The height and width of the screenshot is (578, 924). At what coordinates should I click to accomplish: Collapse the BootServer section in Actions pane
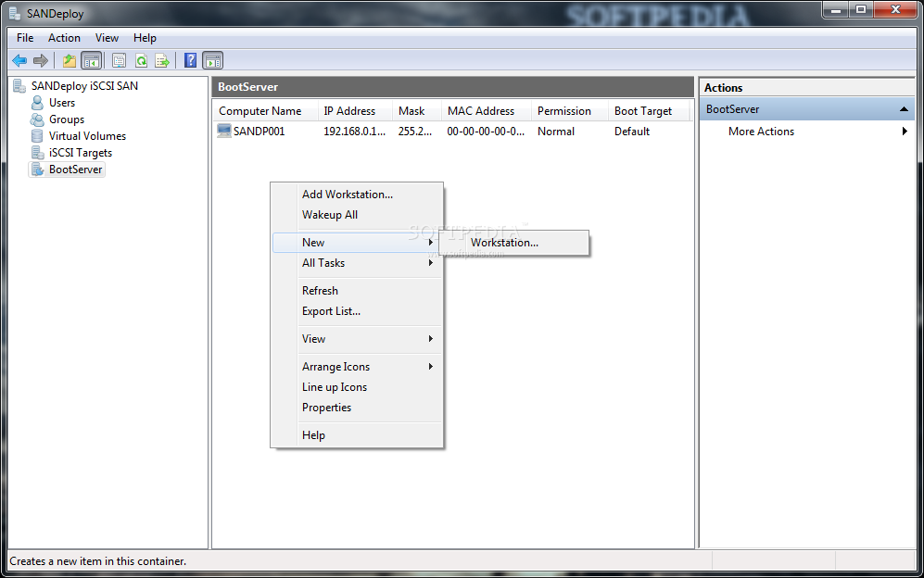(904, 109)
